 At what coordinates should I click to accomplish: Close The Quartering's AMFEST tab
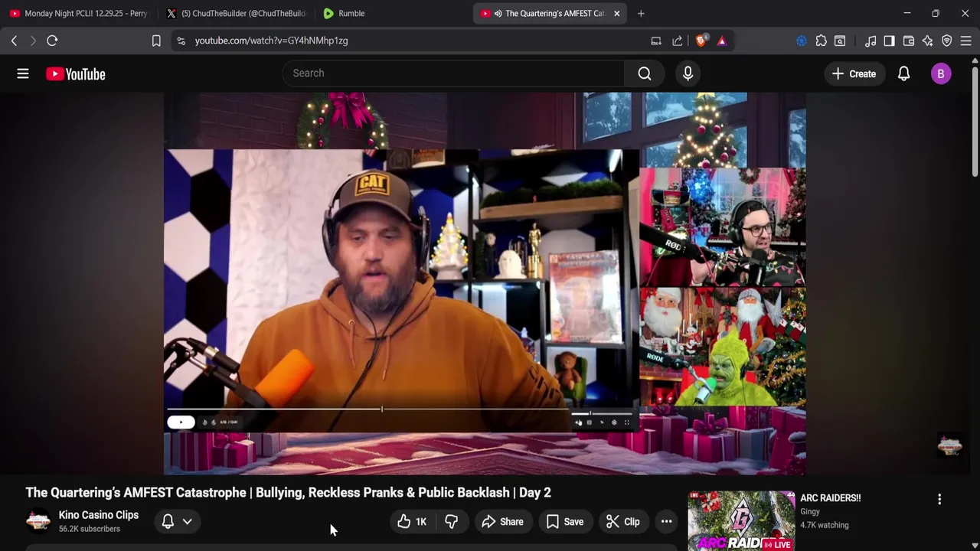[x=616, y=13]
